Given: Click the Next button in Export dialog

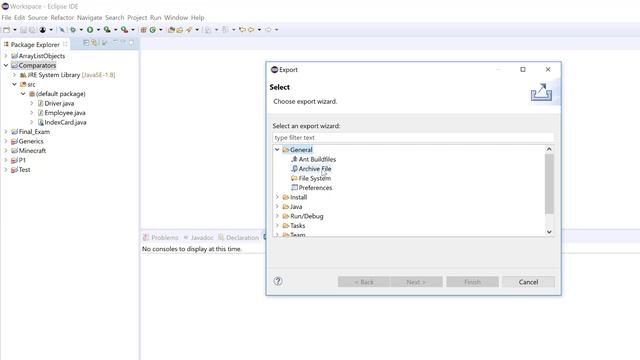Looking at the screenshot, I should 416,282.
